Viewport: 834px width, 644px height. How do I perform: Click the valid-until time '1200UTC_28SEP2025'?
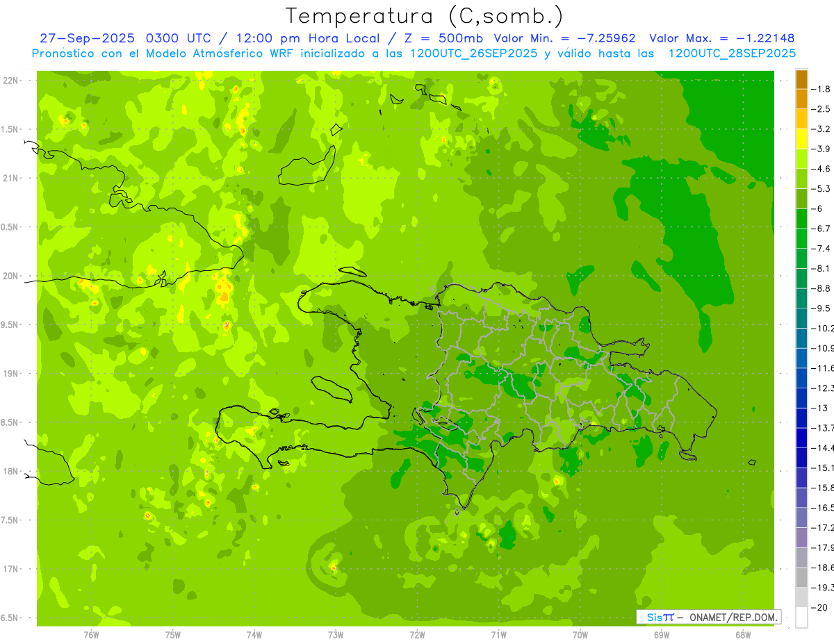point(732,53)
